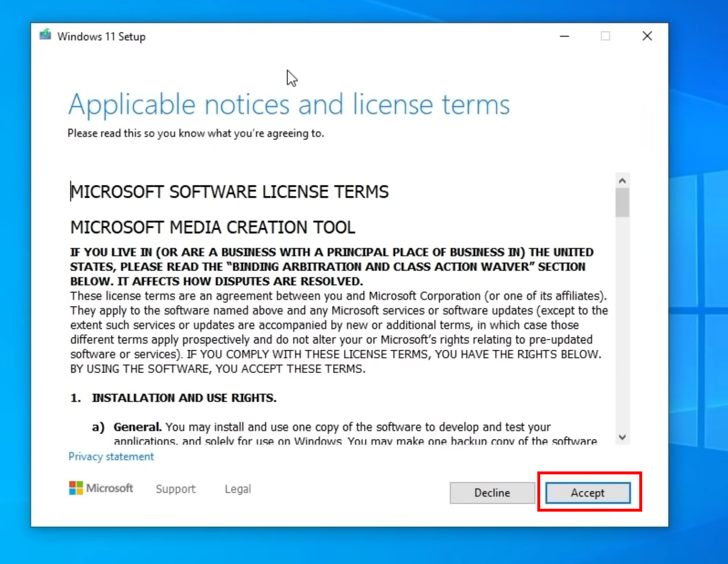Select the Applicable notices and license terms heading
This screenshot has height=564, width=728.
coord(289,104)
